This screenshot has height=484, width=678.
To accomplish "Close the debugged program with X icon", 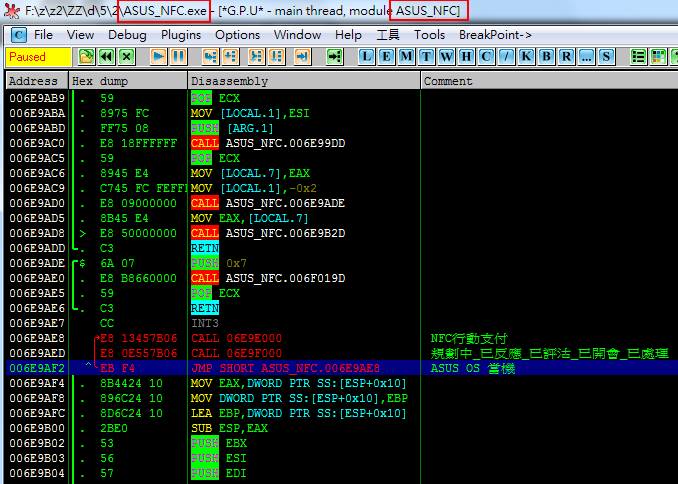I will [x=127, y=57].
